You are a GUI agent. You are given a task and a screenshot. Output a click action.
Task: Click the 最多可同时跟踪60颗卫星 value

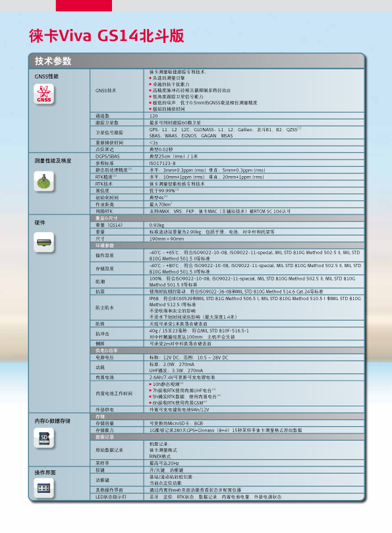click(175, 123)
